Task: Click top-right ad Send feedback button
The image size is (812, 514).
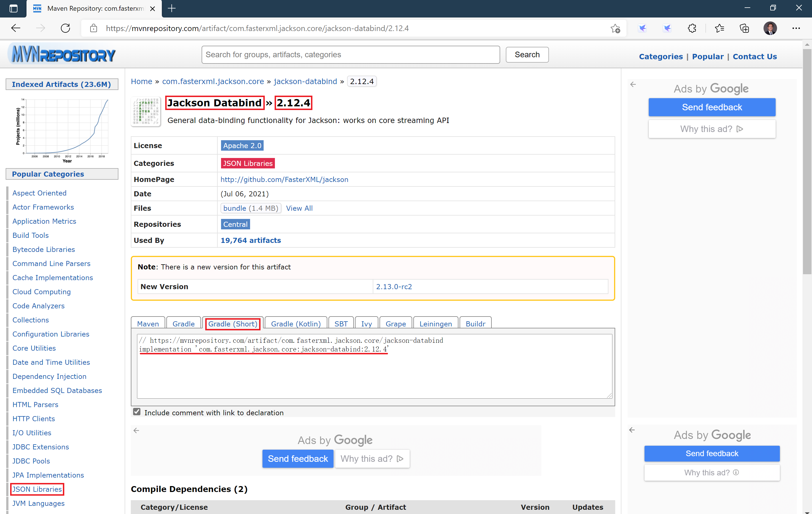Action: pyautogui.click(x=712, y=107)
